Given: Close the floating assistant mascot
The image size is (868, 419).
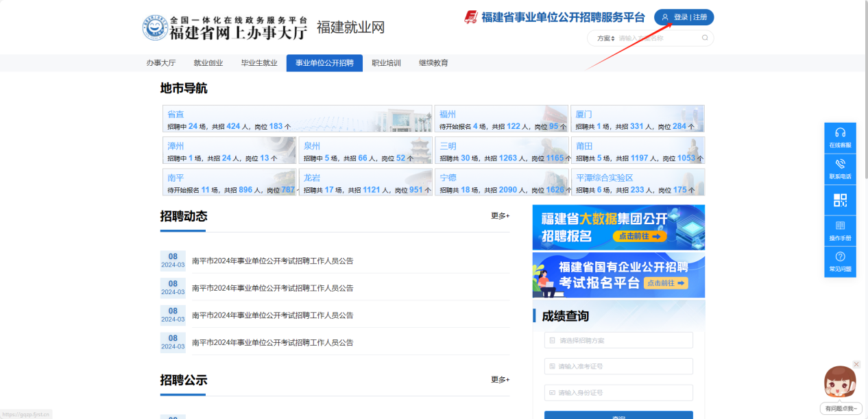Looking at the screenshot, I should 856,364.
